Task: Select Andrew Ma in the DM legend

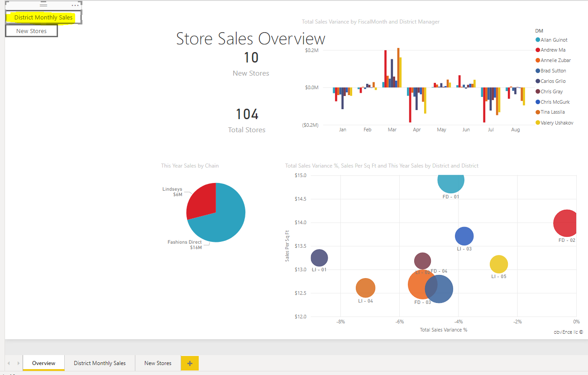Action: [550, 50]
